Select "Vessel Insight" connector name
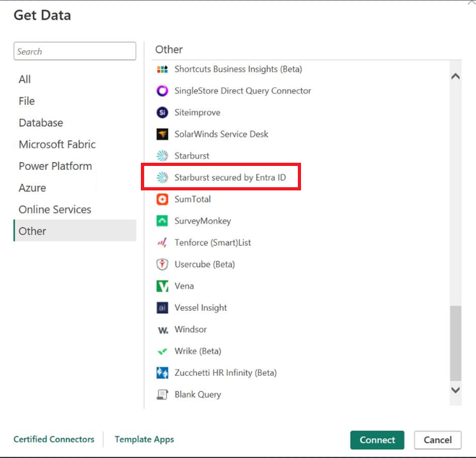The image size is (476, 458). tap(201, 307)
